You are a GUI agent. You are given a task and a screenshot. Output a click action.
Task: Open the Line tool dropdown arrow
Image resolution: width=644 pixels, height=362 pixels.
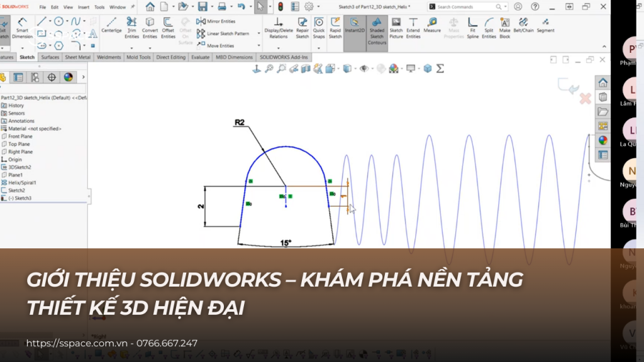click(x=50, y=21)
